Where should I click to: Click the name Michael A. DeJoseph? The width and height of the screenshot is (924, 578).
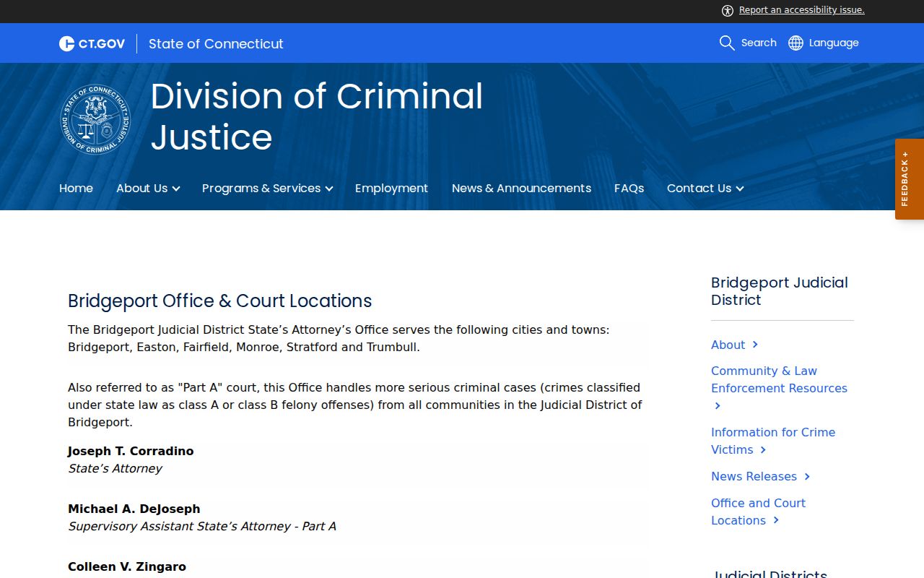tap(134, 509)
